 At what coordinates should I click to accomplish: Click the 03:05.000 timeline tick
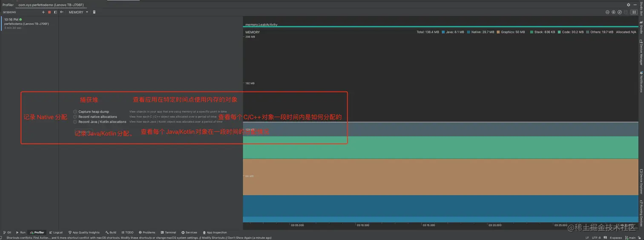coord(297,225)
